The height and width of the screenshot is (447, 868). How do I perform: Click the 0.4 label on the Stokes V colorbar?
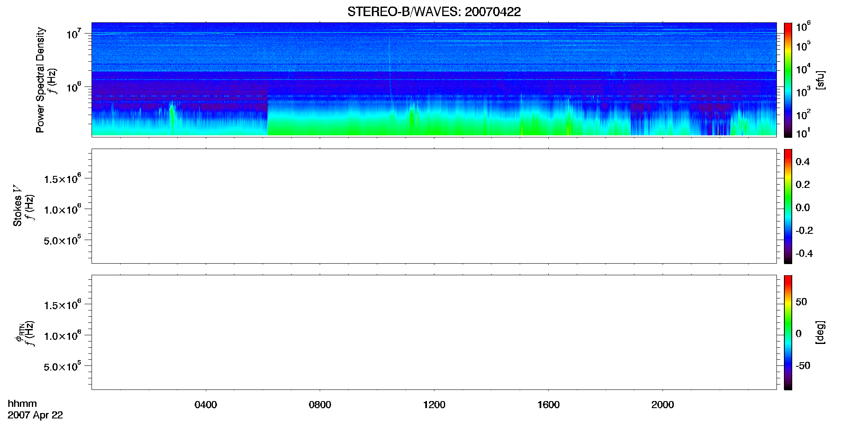[803, 162]
